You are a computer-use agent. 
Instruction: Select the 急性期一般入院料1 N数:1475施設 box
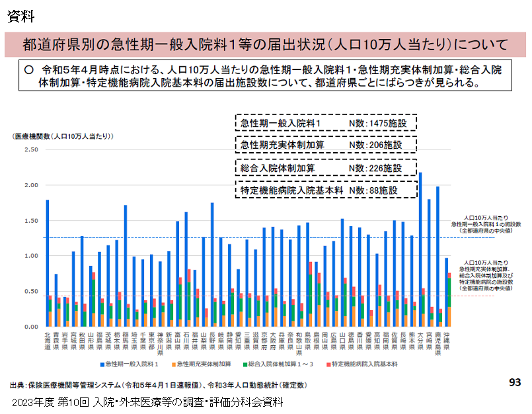pyautogui.click(x=326, y=124)
